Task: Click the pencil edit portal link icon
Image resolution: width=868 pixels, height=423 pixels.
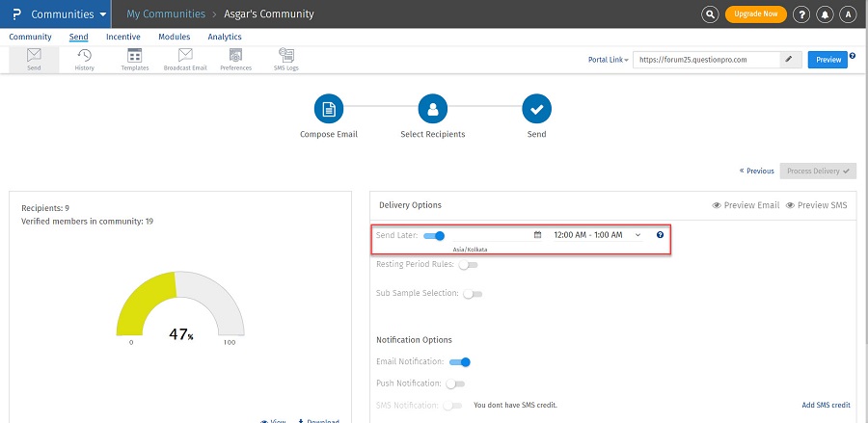Action: pyautogui.click(x=790, y=60)
